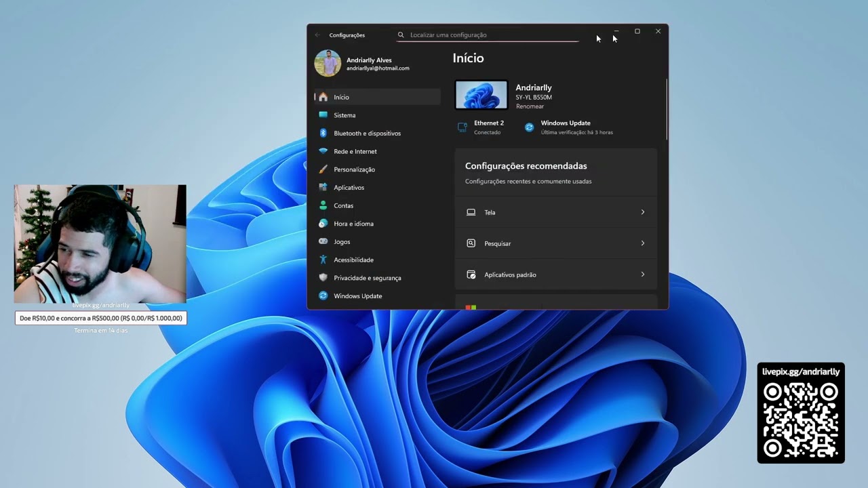Click the Aplicativos padrão icon
The image size is (868, 488).
tap(471, 274)
